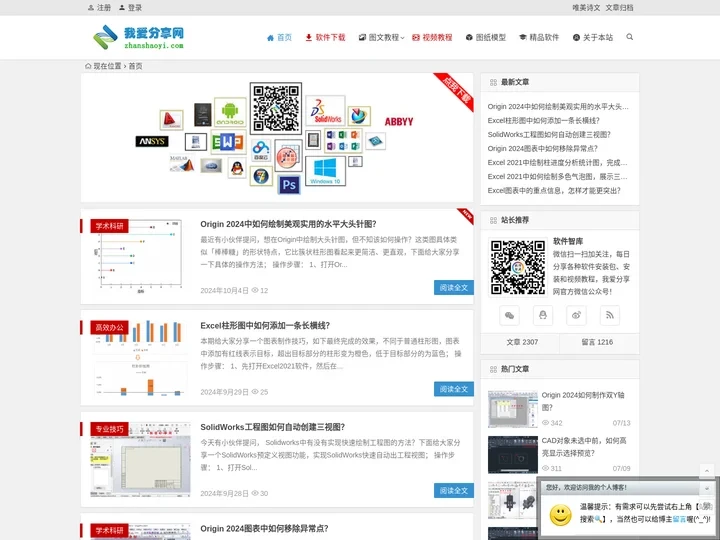
Task: Click the back-to-top arrow button
Action: 707,471
